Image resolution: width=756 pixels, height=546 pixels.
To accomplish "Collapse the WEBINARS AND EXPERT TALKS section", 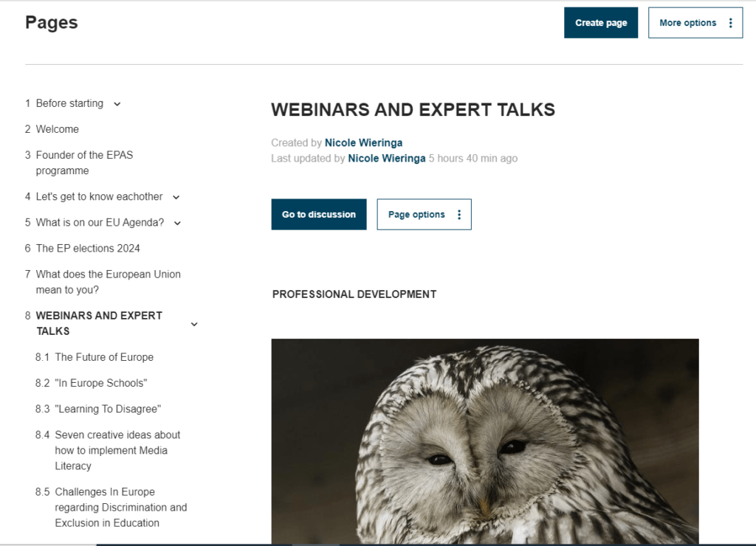I will pyautogui.click(x=194, y=324).
